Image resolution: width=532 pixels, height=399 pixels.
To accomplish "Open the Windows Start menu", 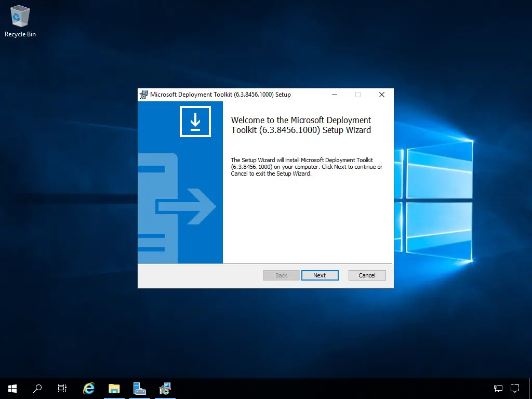I will click(x=12, y=389).
